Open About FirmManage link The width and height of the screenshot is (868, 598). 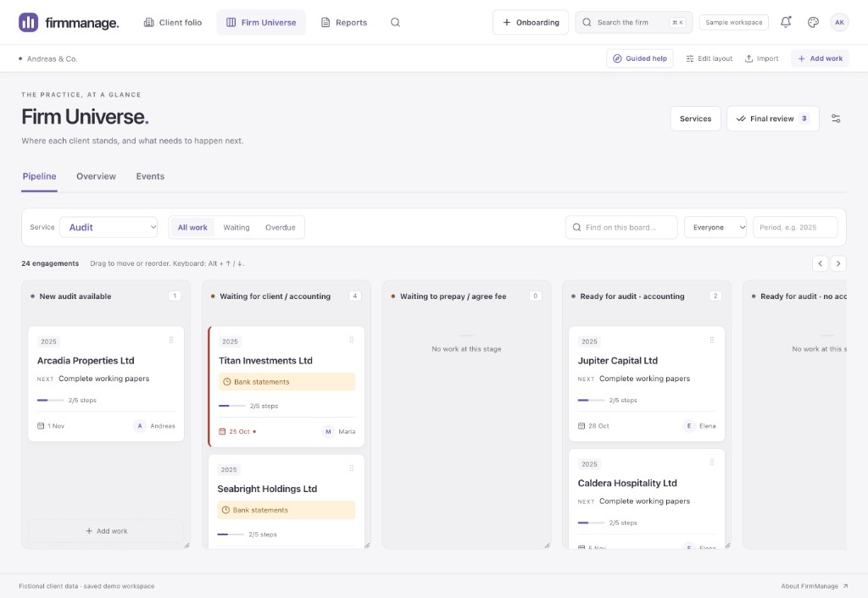[x=815, y=586]
